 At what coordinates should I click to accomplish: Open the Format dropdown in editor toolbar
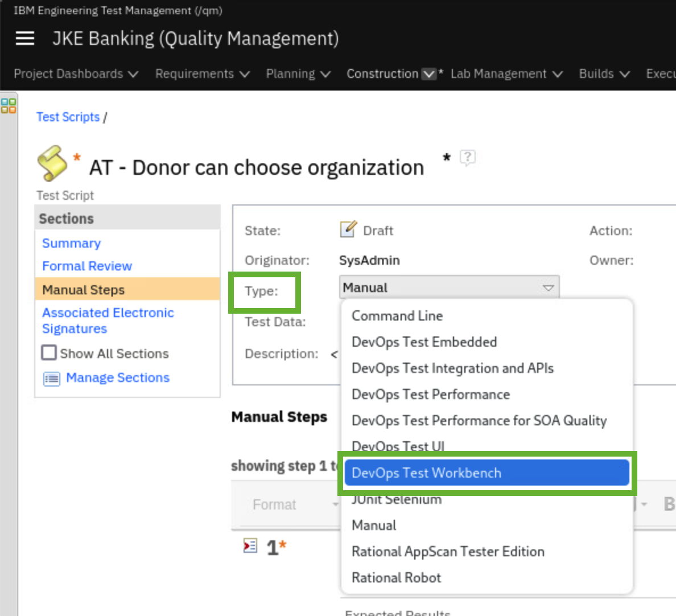point(295,504)
